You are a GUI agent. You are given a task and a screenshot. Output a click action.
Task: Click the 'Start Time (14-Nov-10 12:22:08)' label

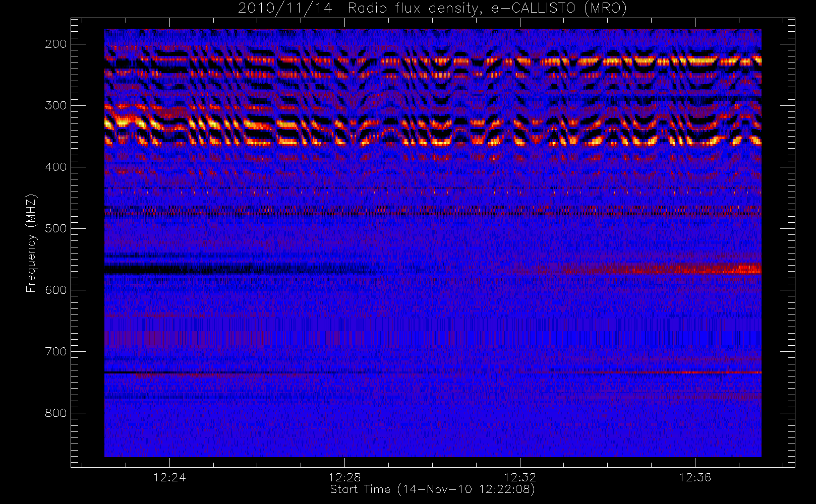[432, 489]
